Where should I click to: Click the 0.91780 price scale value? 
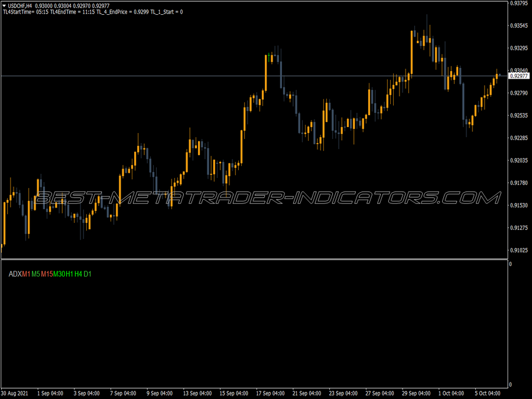point(519,183)
